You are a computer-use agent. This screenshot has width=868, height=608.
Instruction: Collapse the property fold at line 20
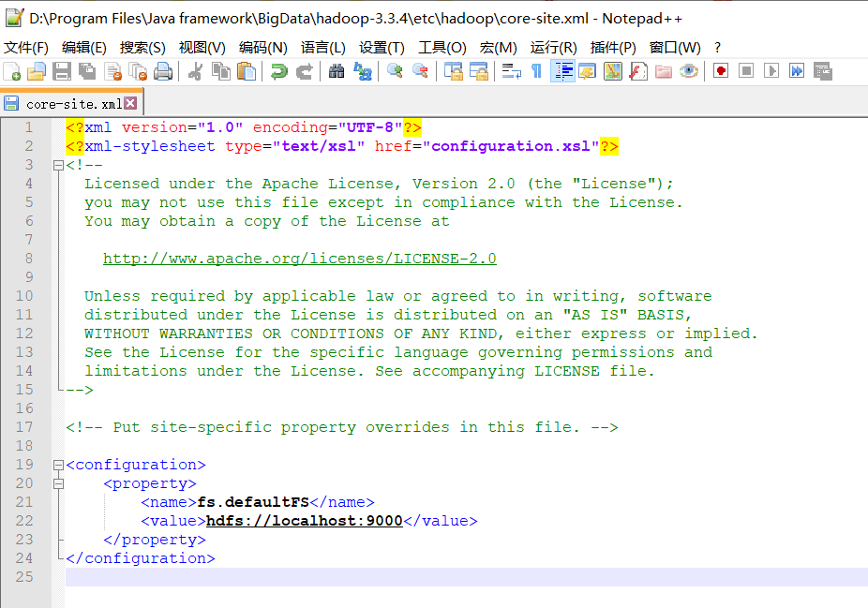pyautogui.click(x=58, y=483)
